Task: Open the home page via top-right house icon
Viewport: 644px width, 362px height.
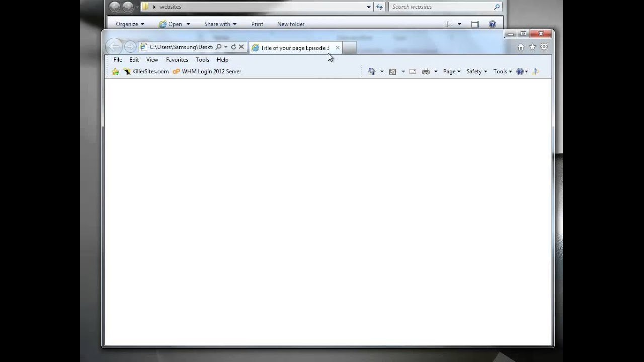Action: coord(521,47)
